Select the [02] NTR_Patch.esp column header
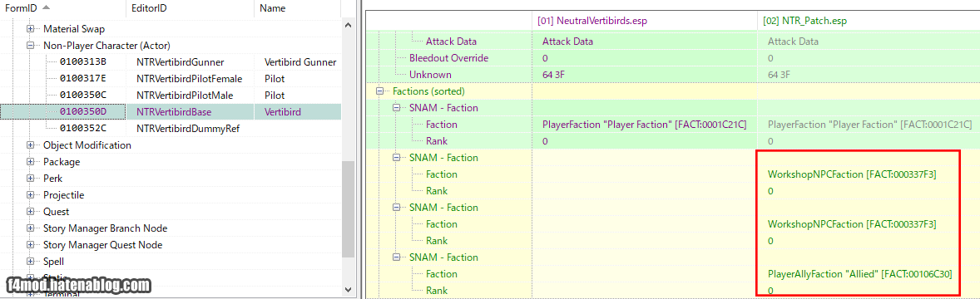The height and width of the screenshot is (299, 980). [869, 21]
